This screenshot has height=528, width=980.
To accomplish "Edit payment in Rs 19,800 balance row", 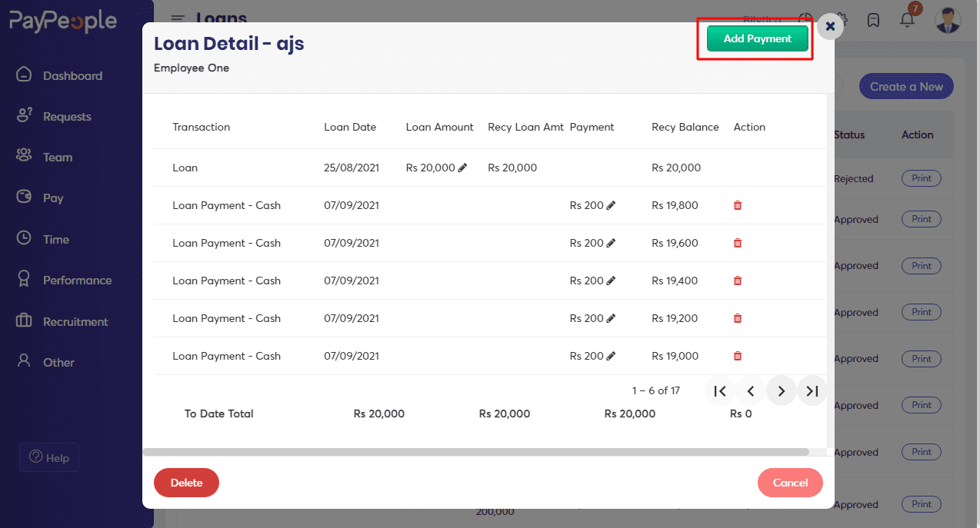I will (x=611, y=205).
